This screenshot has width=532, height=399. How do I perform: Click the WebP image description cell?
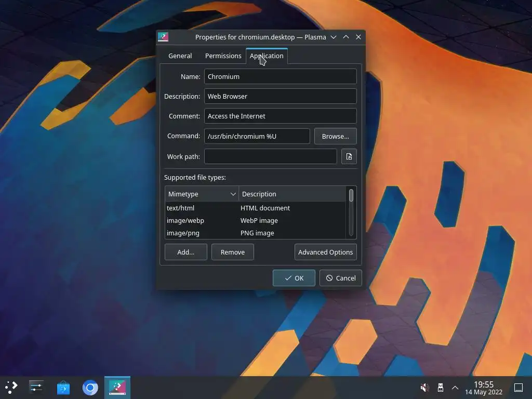[x=259, y=220]
